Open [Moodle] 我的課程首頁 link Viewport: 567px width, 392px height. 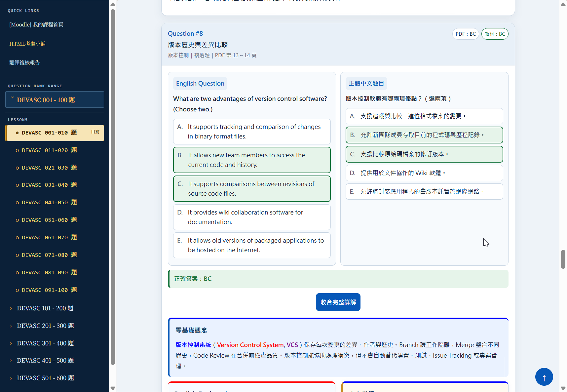(36, 24)
